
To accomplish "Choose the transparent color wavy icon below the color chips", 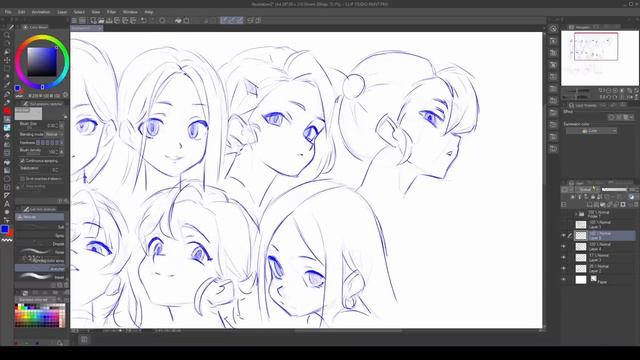I will coord(7,241).
